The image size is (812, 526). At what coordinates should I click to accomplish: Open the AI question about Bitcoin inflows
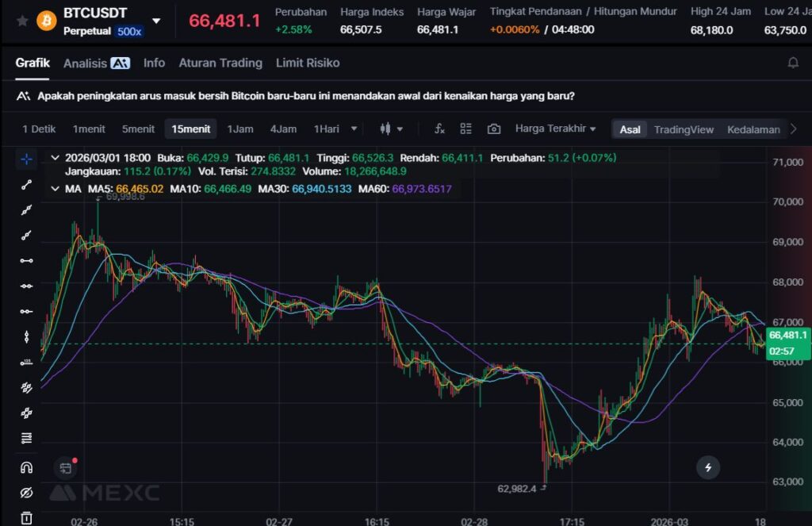[x=305, y=96]
